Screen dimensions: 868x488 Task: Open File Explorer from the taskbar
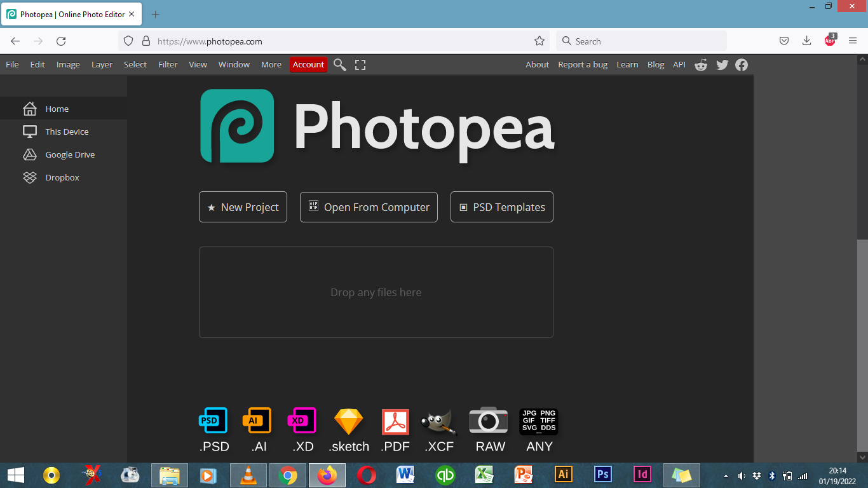pos(170,475)
